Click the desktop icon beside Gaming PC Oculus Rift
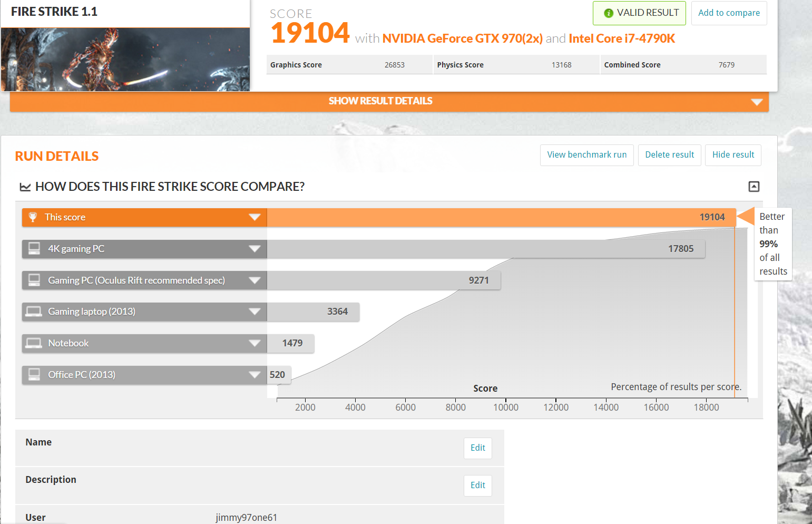This screenshot has height=524, width=812. click(x=34, y=280)
